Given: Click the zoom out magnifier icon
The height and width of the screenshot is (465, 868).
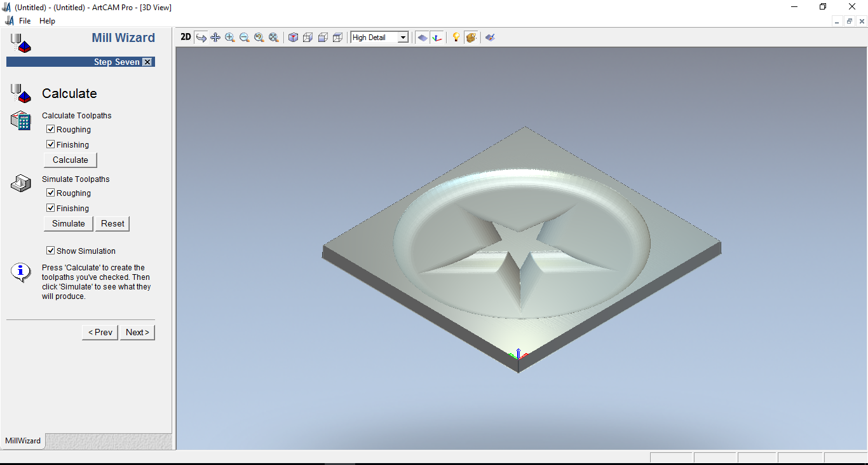Looking at the screenshot, I should click(245, 38).
